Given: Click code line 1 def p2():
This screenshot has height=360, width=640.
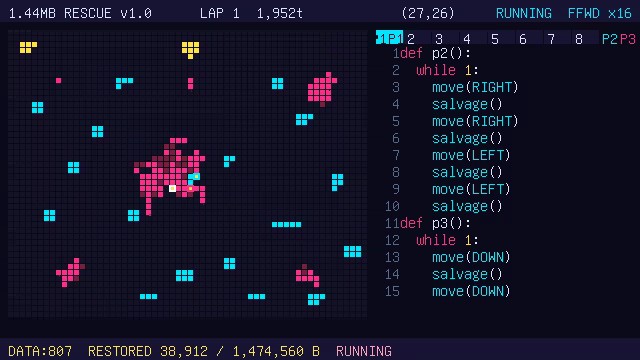Looking at the screenshot, I should click(435, 53).
